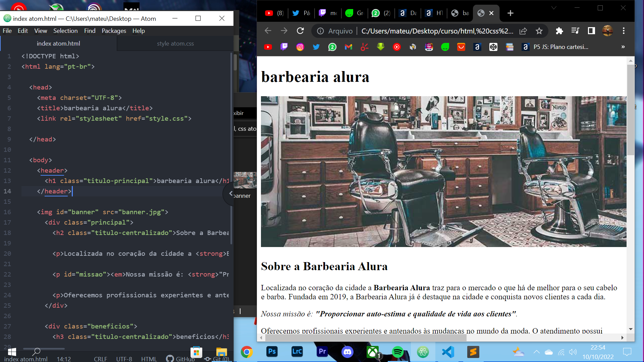Open Atom Edit menu
644x362 pixels.
[x=23, y=31]
